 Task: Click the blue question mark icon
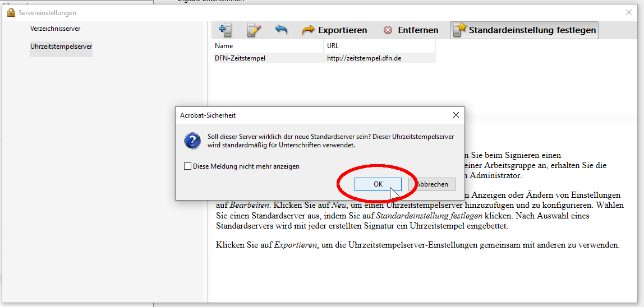(192, 141)
